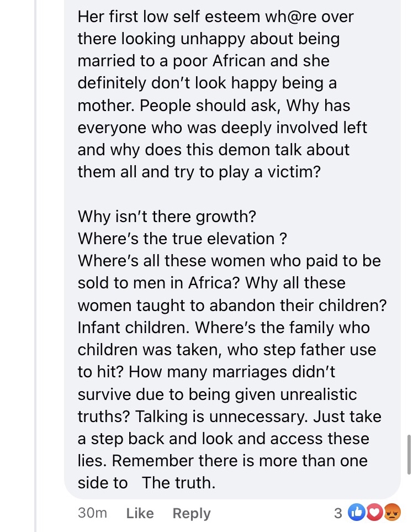Click the line 'Why isn't there growth?'
This screenshot has height=532, width=413.
tap(167, 216)
